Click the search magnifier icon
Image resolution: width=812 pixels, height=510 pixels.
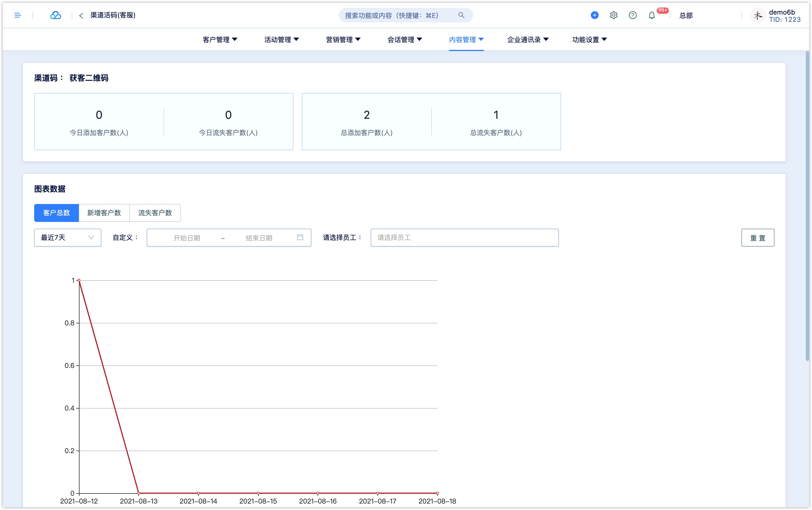(x=461, y=15)
